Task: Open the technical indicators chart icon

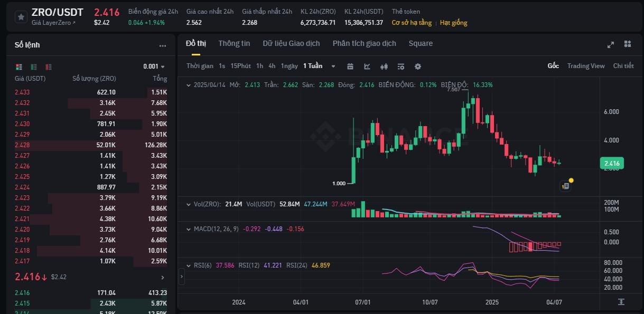Action: pyautogui.click(x=367, y=66)
